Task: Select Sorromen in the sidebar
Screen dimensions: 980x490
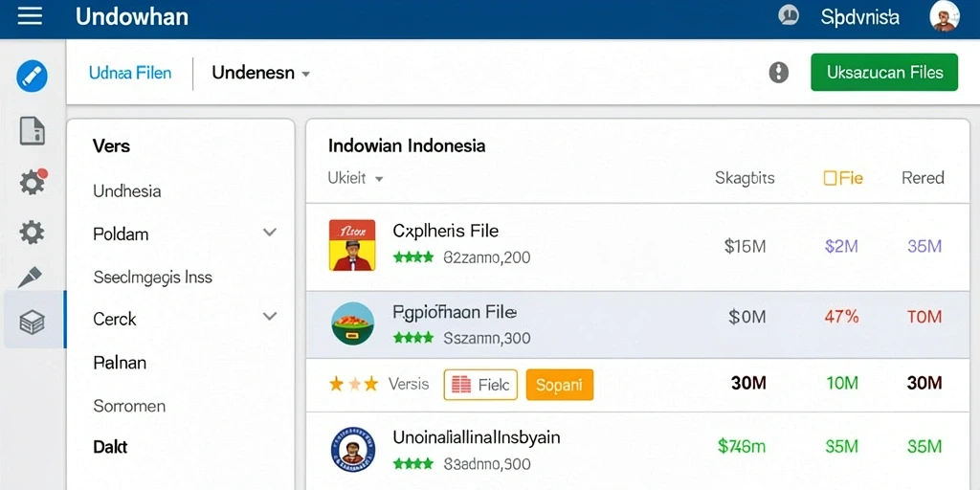Action: [x=129, y=406]
